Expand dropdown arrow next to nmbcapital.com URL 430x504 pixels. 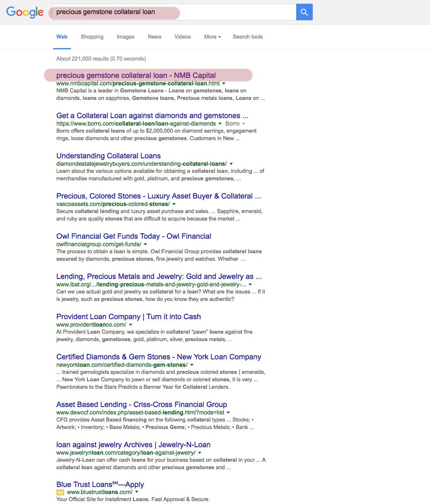pos(224,84)
